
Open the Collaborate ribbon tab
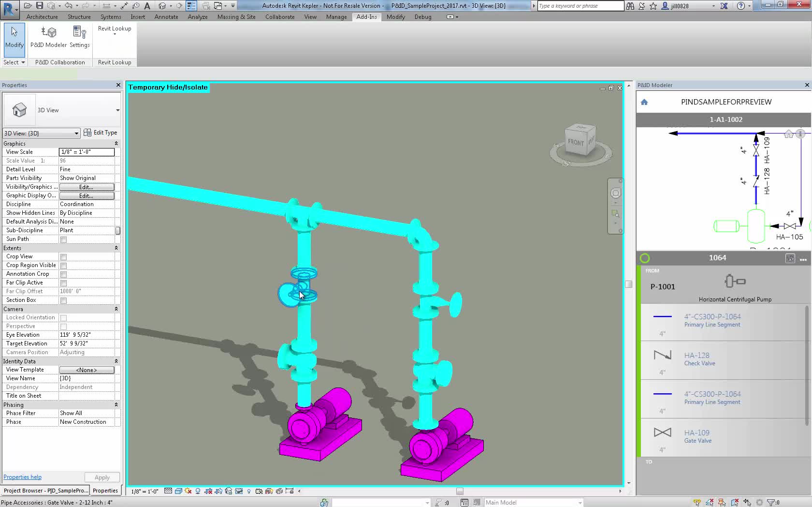coord(279,16)
